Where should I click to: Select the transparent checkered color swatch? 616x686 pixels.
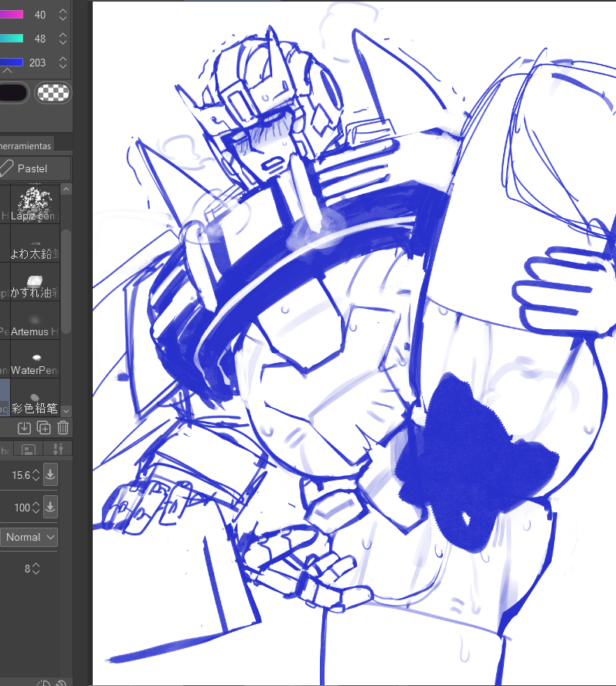[x=53, y=93]
